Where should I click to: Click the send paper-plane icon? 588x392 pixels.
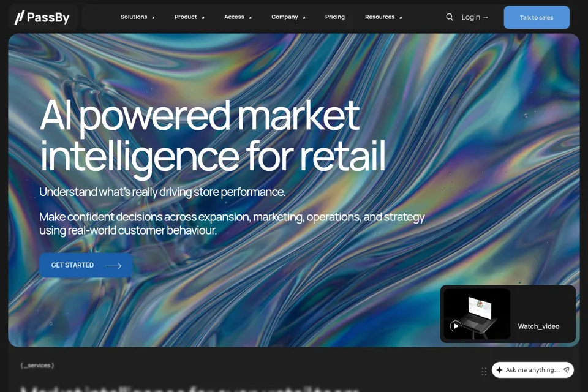pos(567,370)
